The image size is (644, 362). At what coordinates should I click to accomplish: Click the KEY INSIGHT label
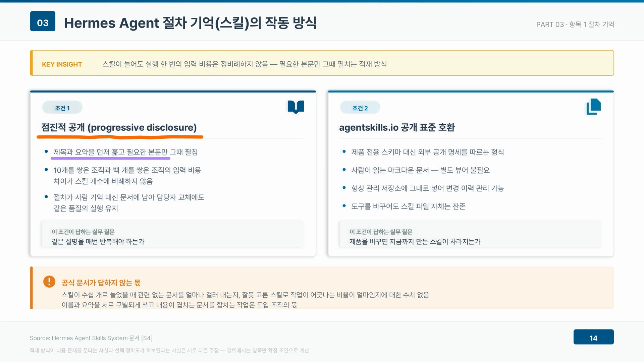point(62,64)
